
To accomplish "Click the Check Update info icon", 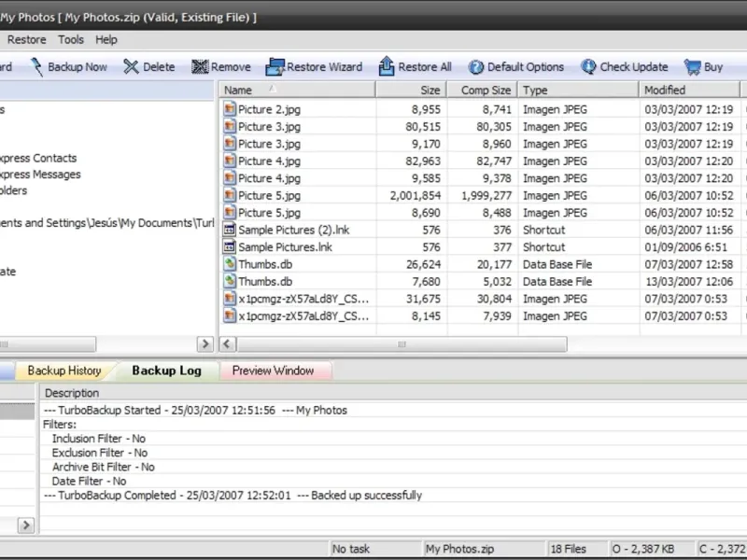I will [x=588, y=66].
